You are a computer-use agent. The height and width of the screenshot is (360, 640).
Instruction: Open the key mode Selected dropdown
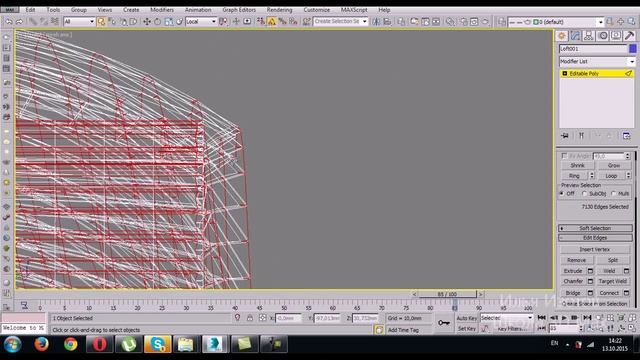point(507,318)
